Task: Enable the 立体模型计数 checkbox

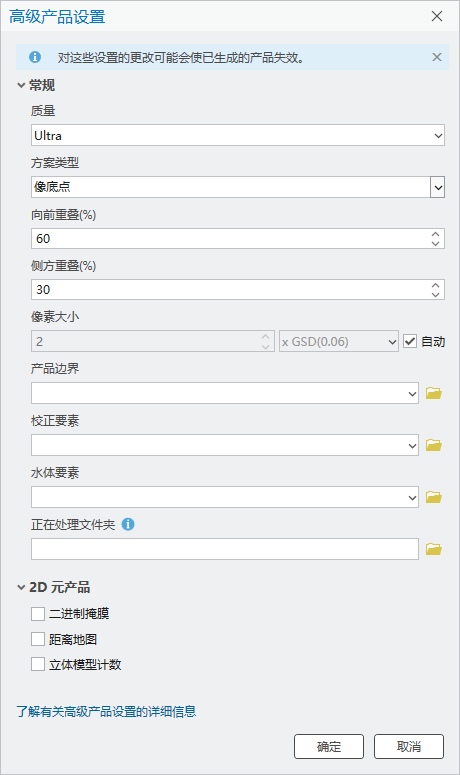Action: pyautogui.click(x=38, y=664)
